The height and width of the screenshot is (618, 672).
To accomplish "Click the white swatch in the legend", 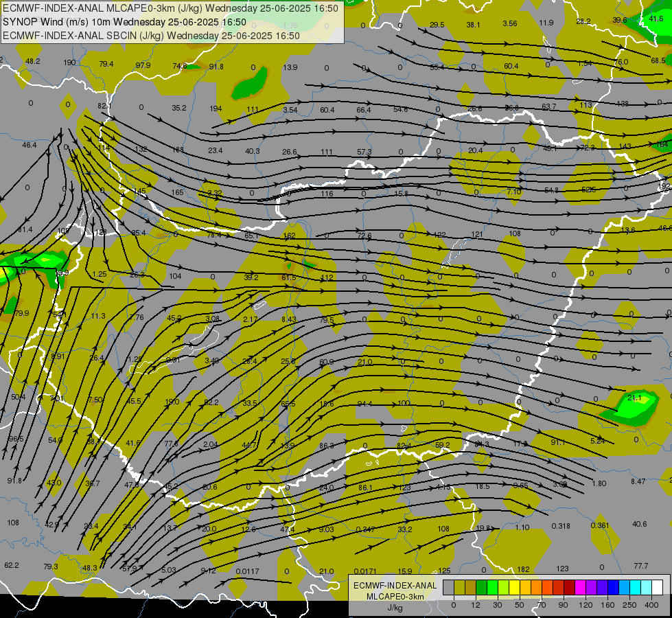I will (x=658, y=588).
